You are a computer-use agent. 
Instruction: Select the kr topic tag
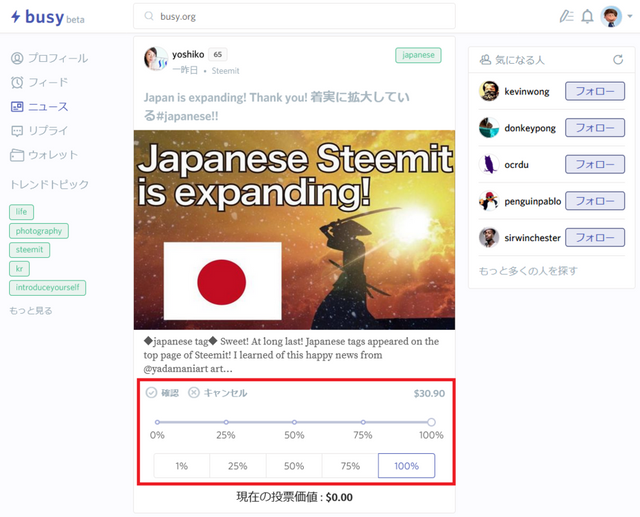(19, 268)
